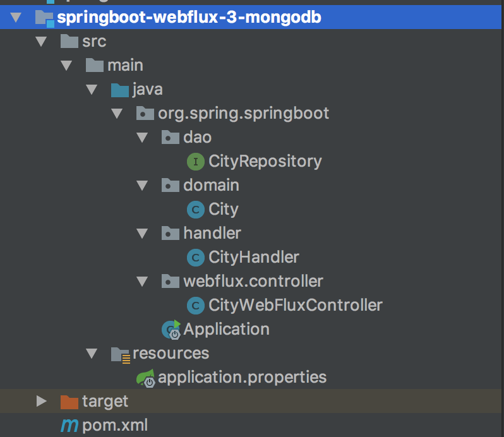Viewport: 504px width, 437px height.
Task: Click the resources folder icon
Action: [x=120, y=354]
